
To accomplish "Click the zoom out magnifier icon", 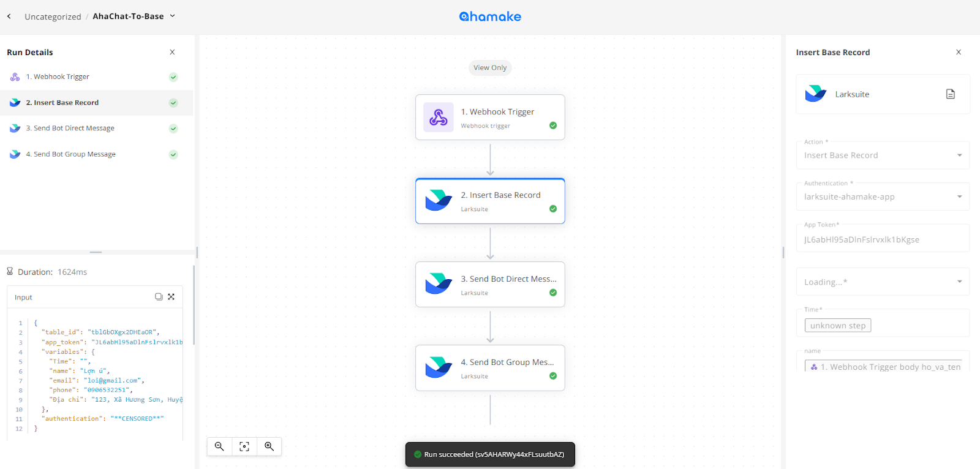I will click(219, 446).
